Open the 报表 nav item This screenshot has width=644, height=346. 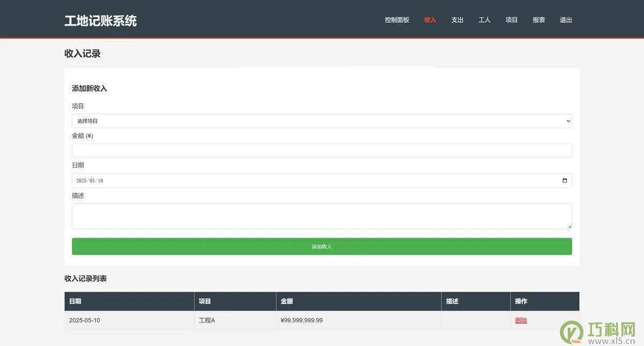[x=539, y=20]
